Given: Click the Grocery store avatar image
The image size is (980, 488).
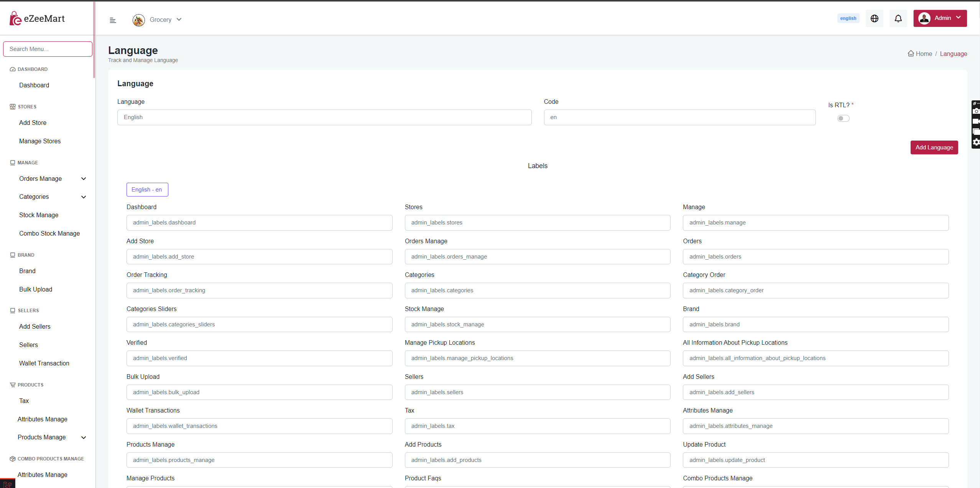Looking at the screenshot, I should tap(138, 20).
